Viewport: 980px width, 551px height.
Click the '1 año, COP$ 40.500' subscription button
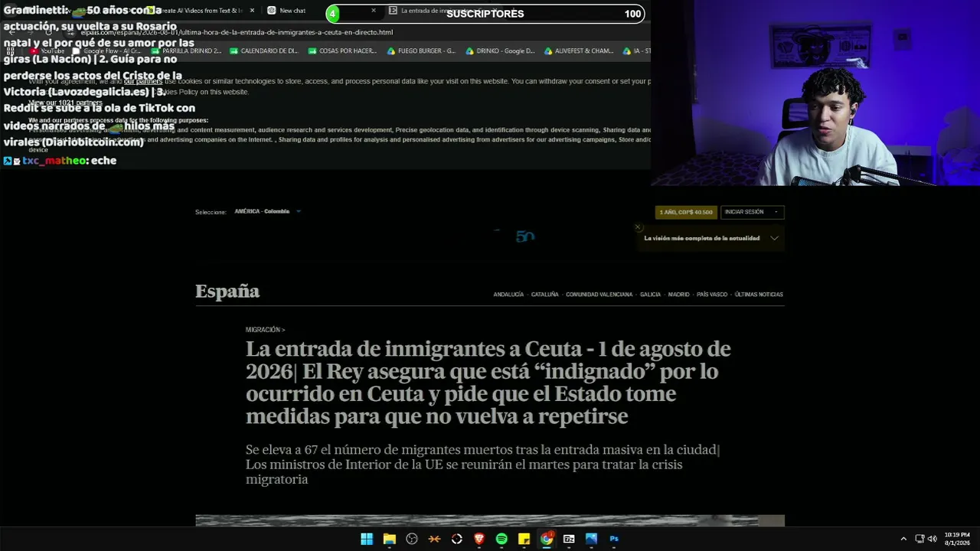tap(686, 212)
